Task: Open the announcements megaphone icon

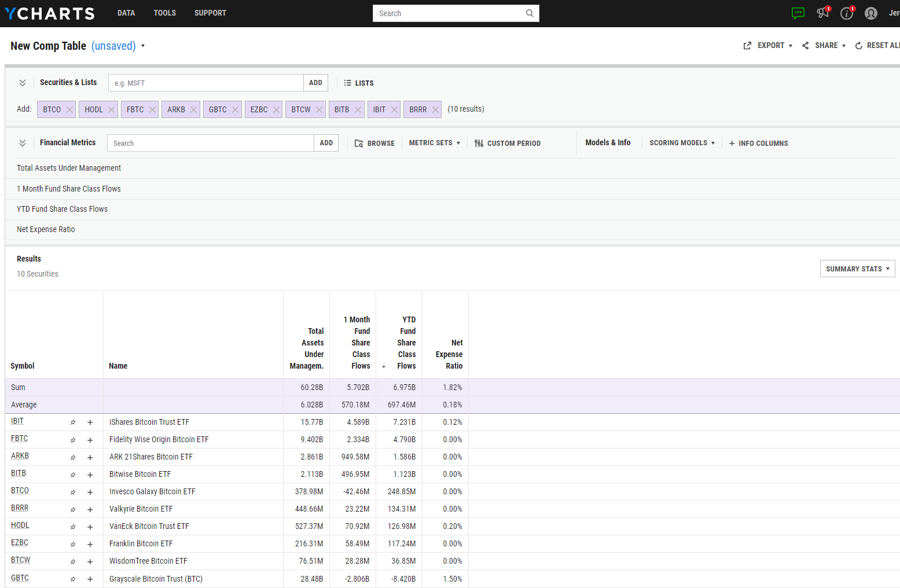Action: [822, 13]
